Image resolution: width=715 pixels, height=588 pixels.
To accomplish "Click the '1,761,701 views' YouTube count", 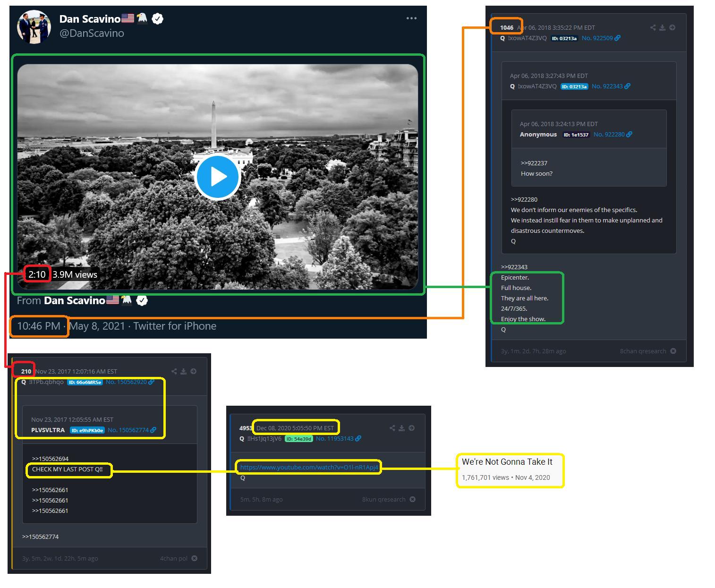I will click(485, 477).
